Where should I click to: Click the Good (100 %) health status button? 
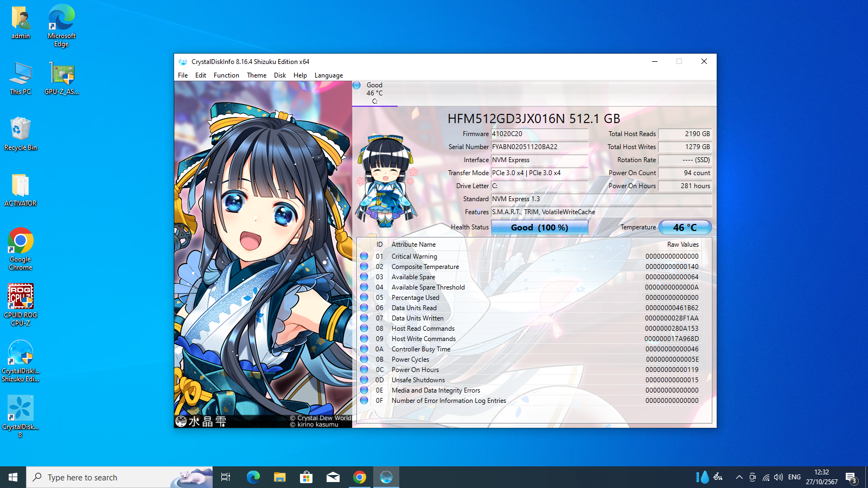click(539, 227)
